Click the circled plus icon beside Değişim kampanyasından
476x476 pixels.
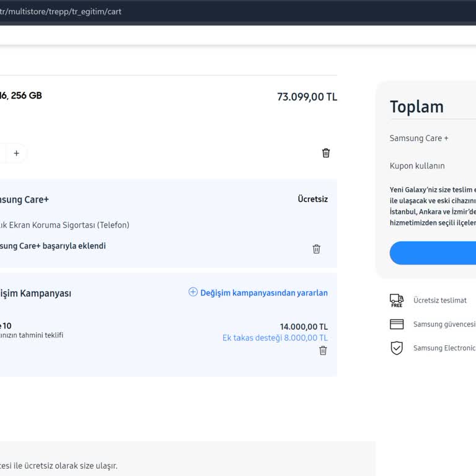click(193, 293)
